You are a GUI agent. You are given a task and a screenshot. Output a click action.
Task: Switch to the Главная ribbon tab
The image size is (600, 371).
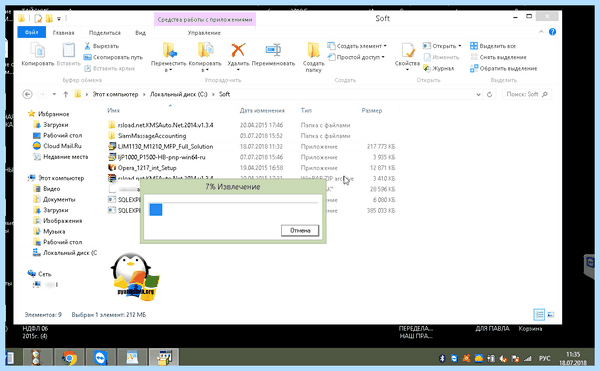click(x=64, y=33)
